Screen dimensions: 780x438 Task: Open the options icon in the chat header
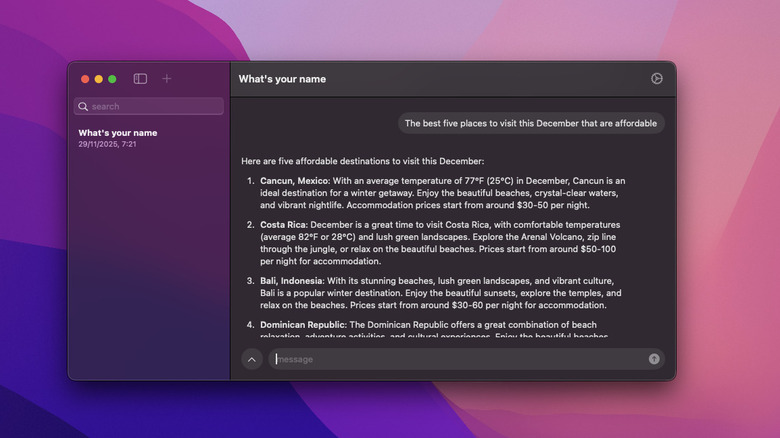tap(657, 79)
